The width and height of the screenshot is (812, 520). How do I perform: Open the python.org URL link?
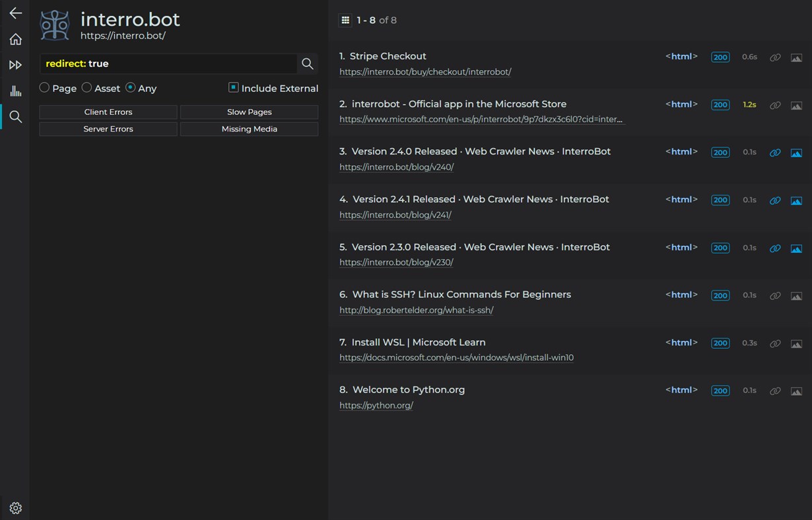(376, 406)
